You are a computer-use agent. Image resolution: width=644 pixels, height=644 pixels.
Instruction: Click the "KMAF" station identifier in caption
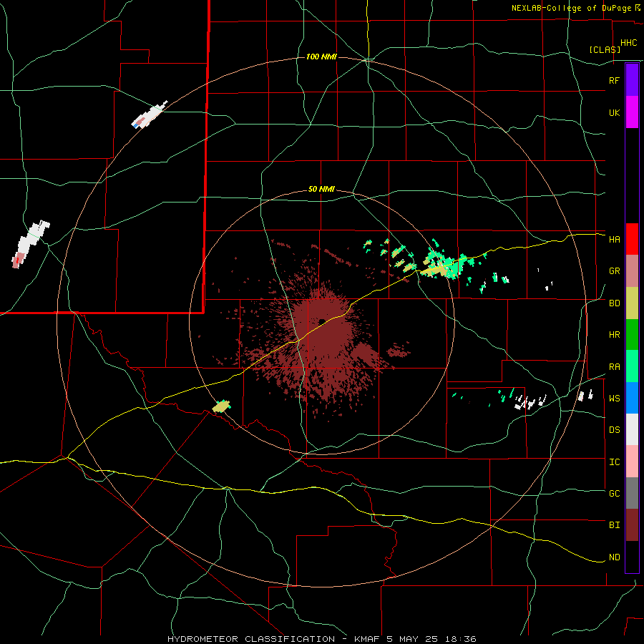pos(367,639)
